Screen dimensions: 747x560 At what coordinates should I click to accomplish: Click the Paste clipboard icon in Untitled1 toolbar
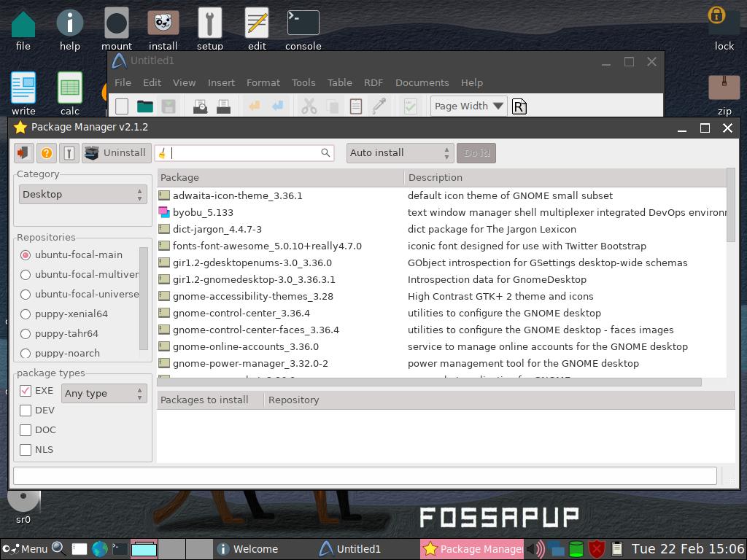[356, 106]
